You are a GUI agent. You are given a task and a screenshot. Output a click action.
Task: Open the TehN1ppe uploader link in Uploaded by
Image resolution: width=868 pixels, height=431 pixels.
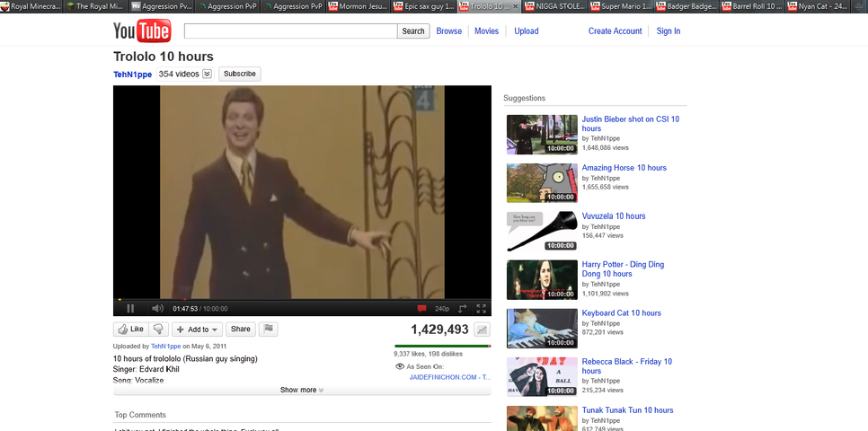pos(165,347)
